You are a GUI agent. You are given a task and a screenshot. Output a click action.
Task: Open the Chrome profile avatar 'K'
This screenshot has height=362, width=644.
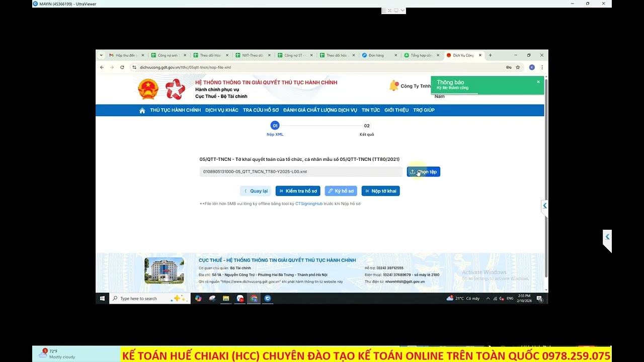532,67
